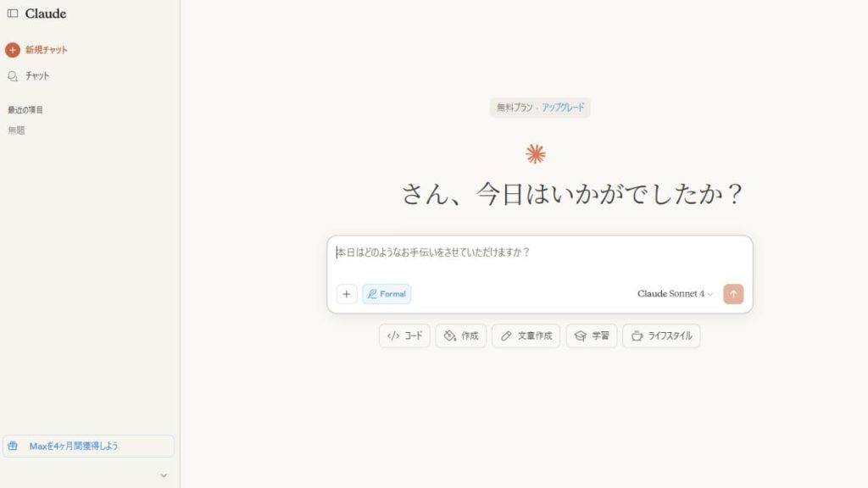Viewport: 868px width, 488px height.
Task: Toggle the Formal writing style chip
Action: [387, 294]
